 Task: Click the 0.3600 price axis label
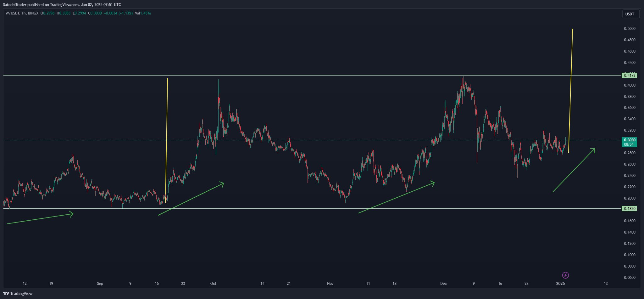coord(630,108)
